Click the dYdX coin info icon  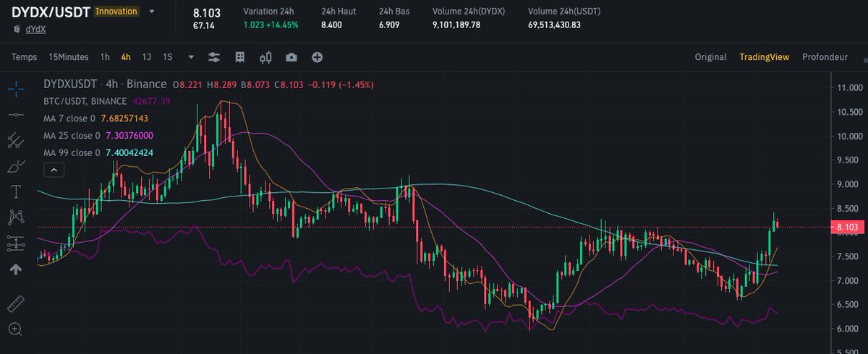[17, 29]
